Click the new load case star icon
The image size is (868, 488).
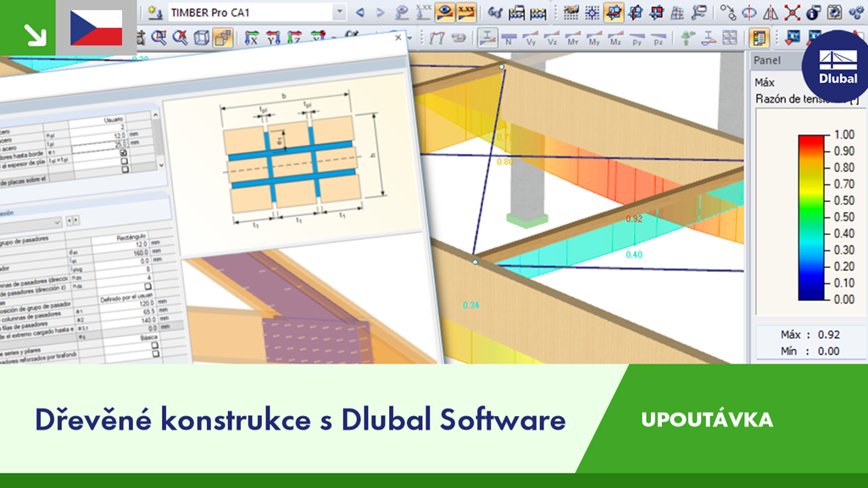[156, 12]
